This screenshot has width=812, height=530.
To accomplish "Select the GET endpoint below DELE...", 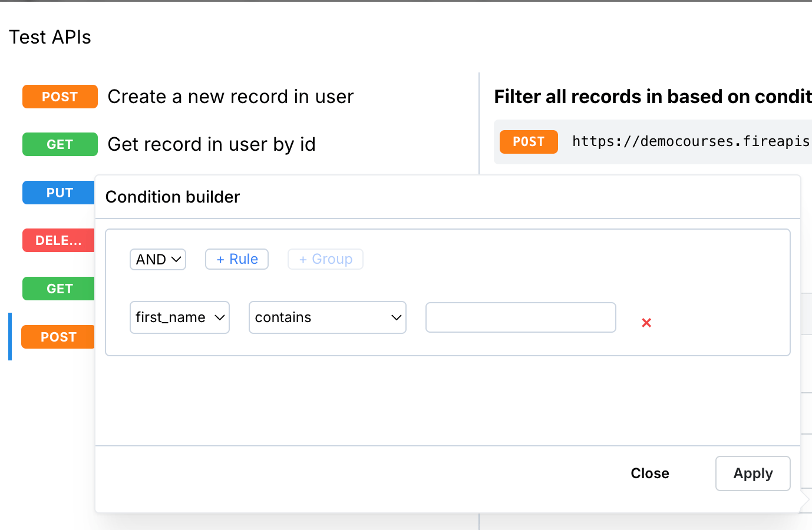I will pyautogui.click(x=58, y=289).
